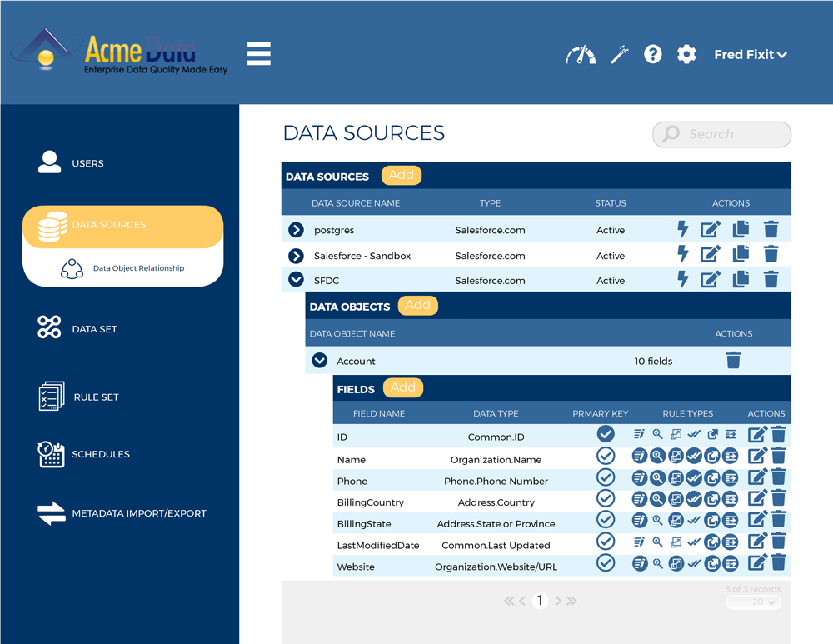
Task: Open the help question mark icon
Action: [x=653, y=54]
